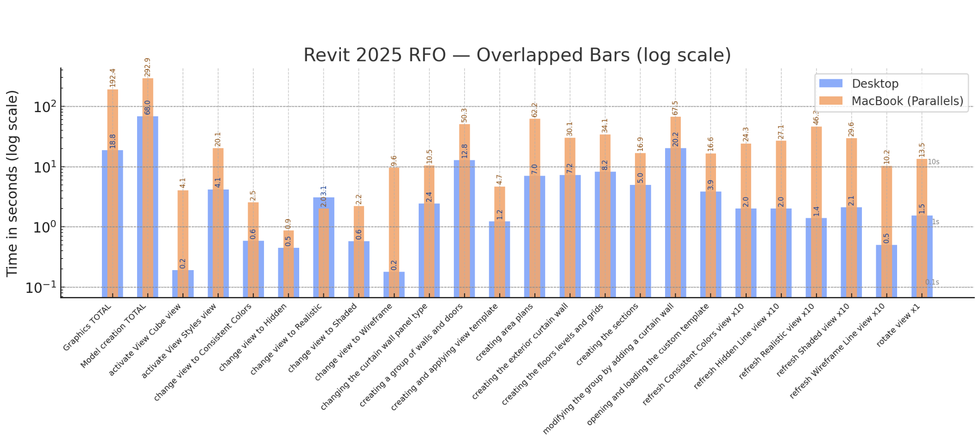Click the gray "1s" reference line label
The image size is (980, 442).
pos(936,222)
